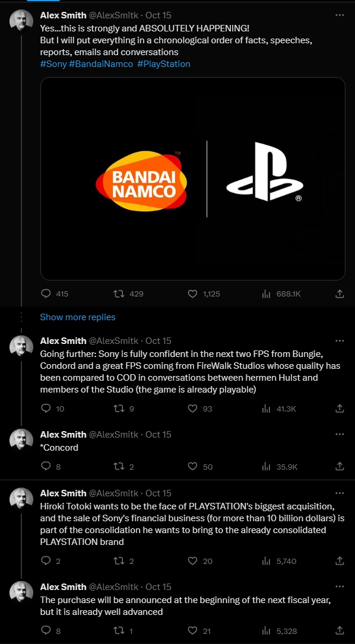Open more options menu on *Concord tweet
Image resolution: width=355 pixels, height=644 pixels.
tap(340, 434)
